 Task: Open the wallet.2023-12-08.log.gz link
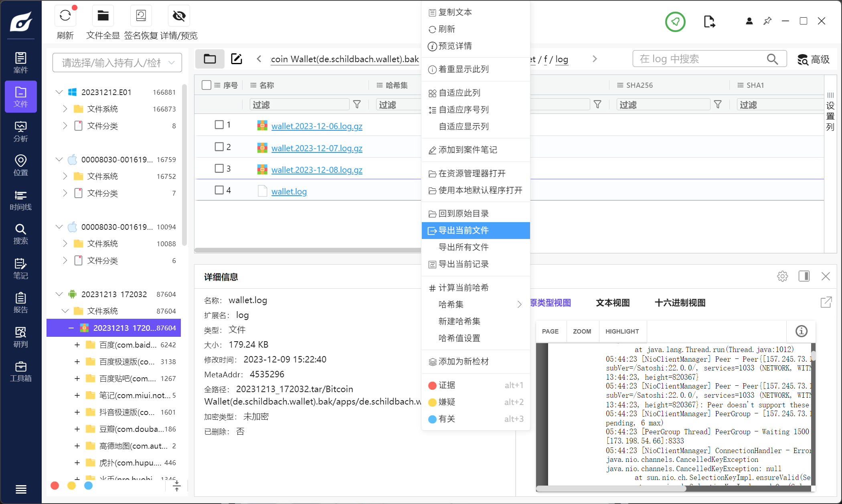(x=317, y=170)
